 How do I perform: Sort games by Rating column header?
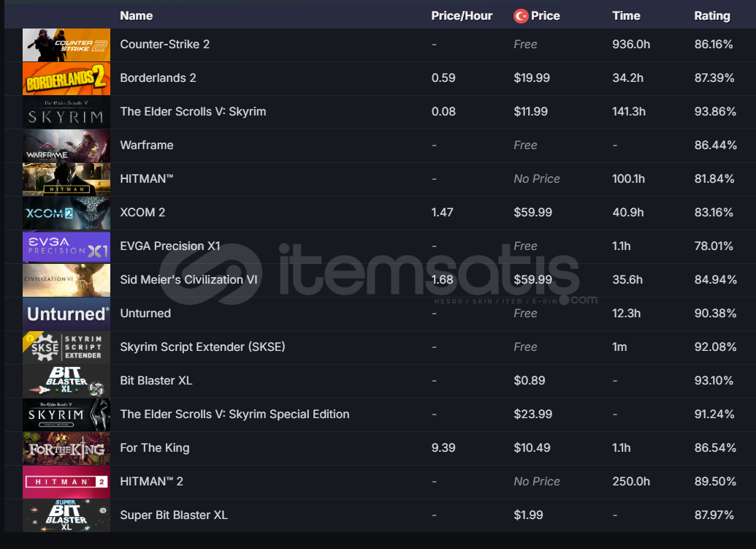712,16
